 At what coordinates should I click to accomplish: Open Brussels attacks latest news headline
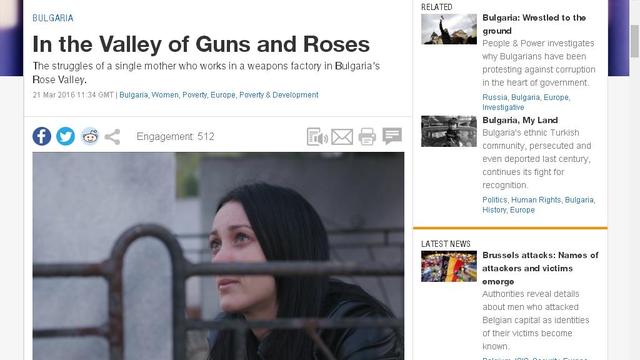(540, 268)
